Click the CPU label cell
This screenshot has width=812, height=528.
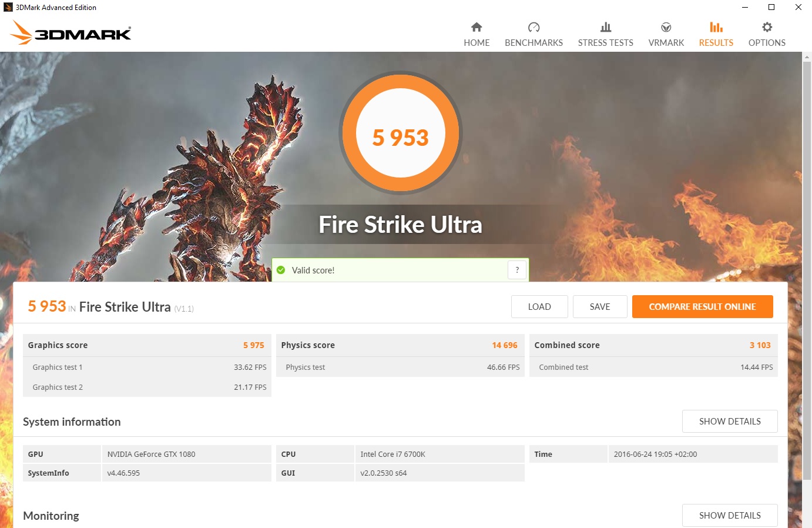coord(315,454)
